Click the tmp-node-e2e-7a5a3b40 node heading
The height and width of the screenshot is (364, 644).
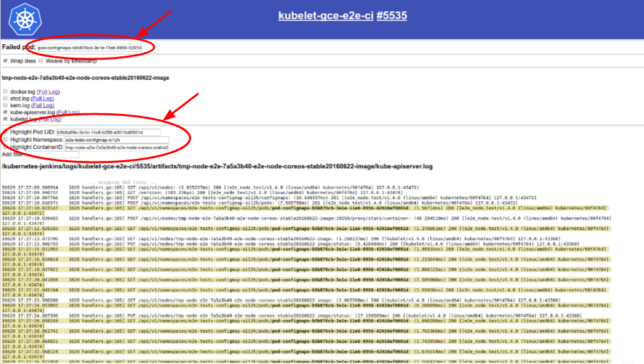point(85,78)
